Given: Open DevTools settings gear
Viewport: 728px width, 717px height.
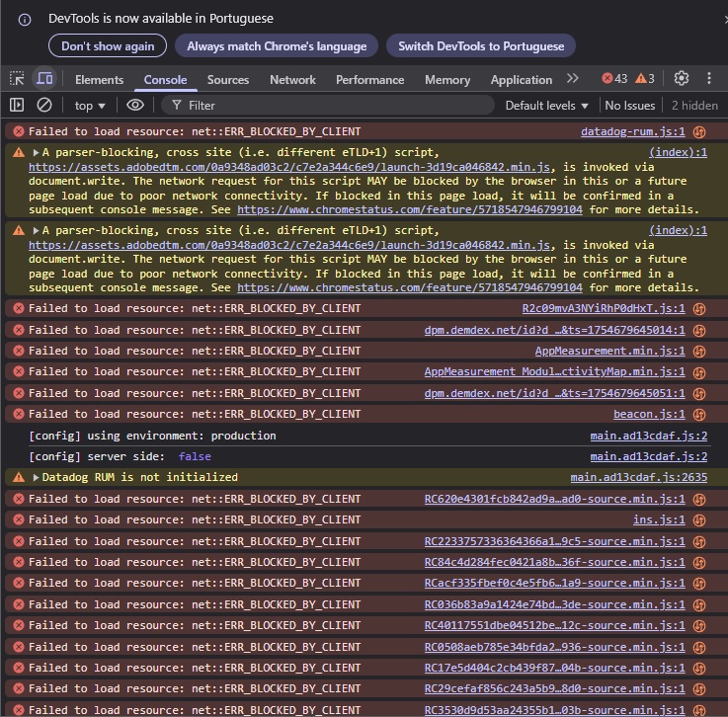Looking at the screenshot, I should pyautogui.click(x=682, y=78).
